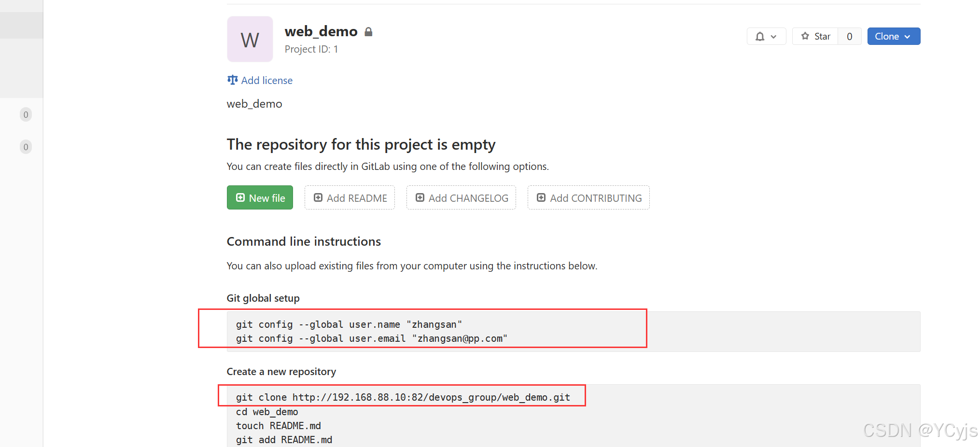Click the web_demo project title
980x447 pixels.
click(x=321, y=31)
